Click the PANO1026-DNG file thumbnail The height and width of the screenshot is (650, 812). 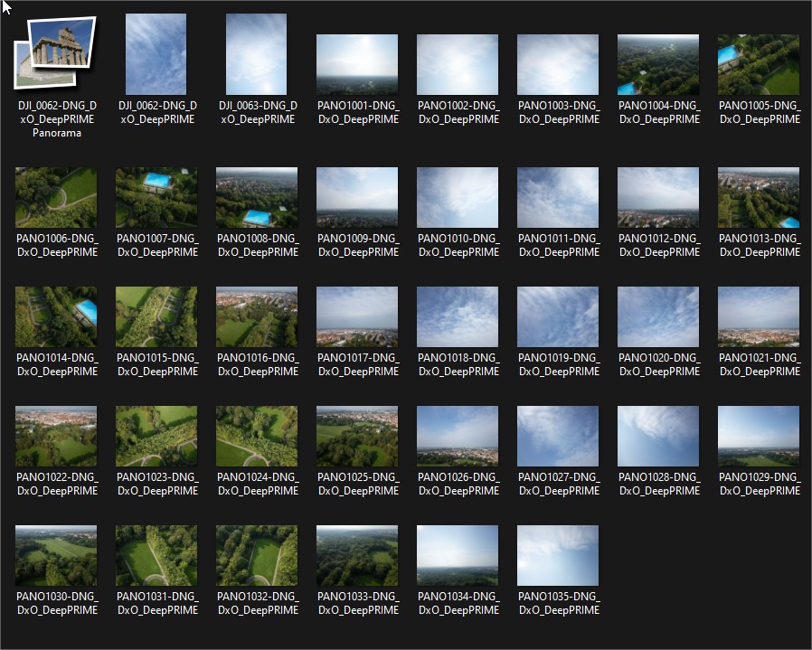pyautogui.click(x=458, y=436)
